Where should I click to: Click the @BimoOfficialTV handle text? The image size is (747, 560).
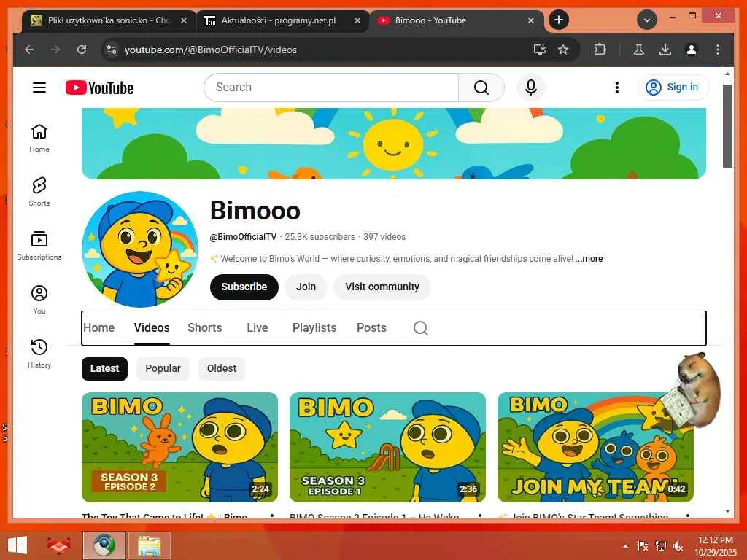point(243,237)
